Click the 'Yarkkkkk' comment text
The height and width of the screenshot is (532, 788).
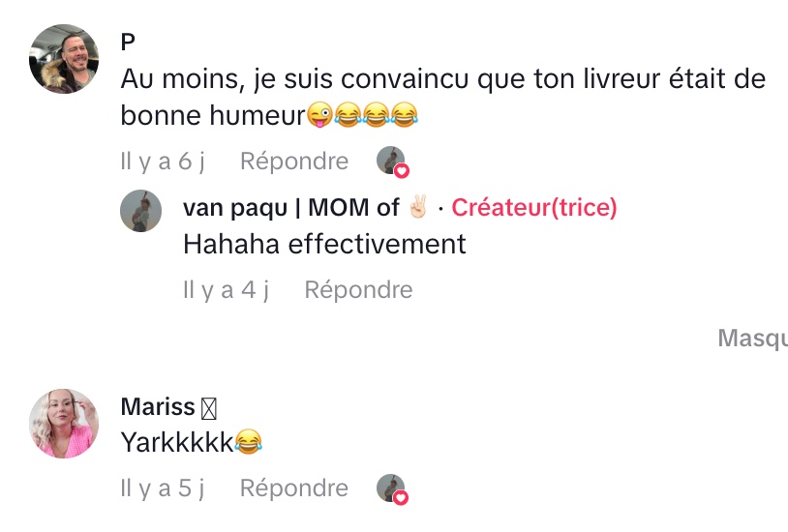pos(178,443)
